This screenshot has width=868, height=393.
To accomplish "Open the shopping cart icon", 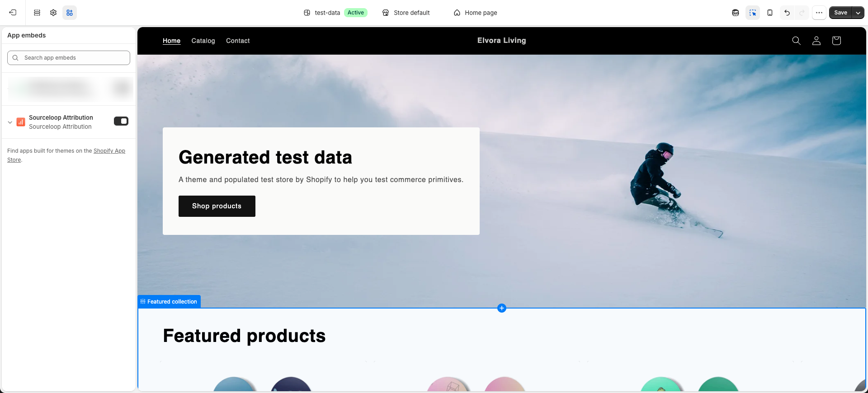I will (x=836, y=41).
